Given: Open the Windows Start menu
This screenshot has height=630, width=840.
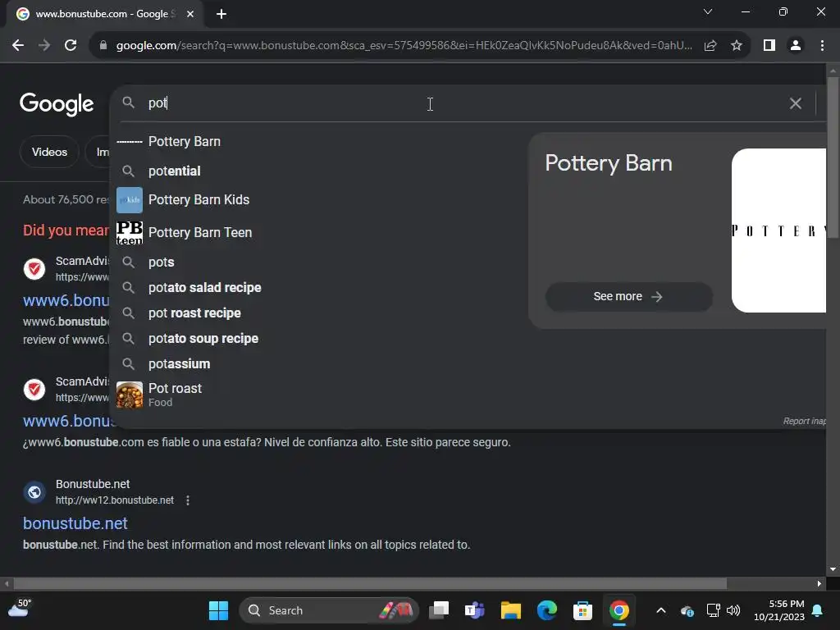Looking at the screenshot, I should (x=218, y=610).
